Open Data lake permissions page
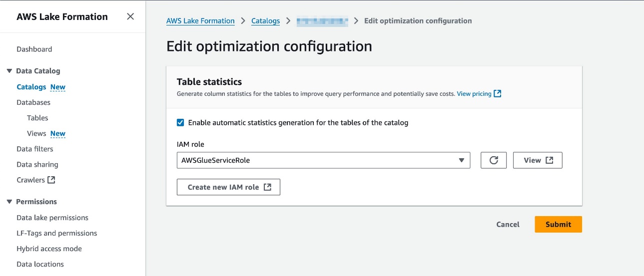The width and height of the screenshot is (644, 276). point(52,218)
